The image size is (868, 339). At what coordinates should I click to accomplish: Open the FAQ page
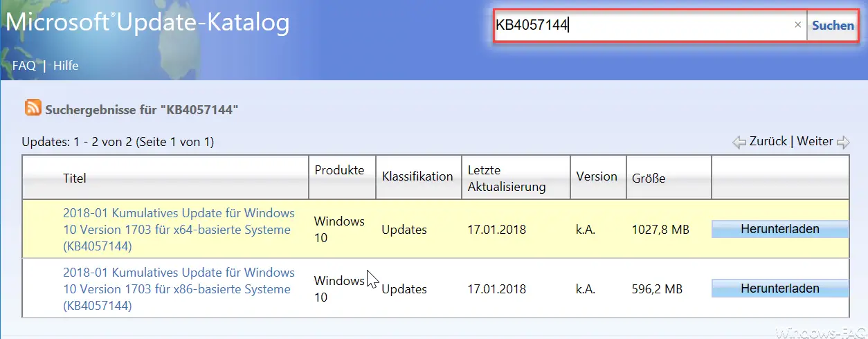click(x=24, y=66)
